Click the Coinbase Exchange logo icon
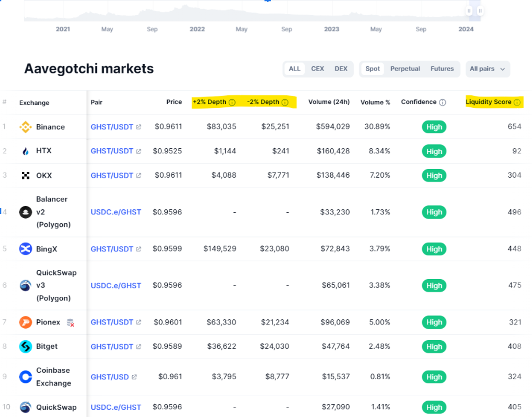 [25, 377]
